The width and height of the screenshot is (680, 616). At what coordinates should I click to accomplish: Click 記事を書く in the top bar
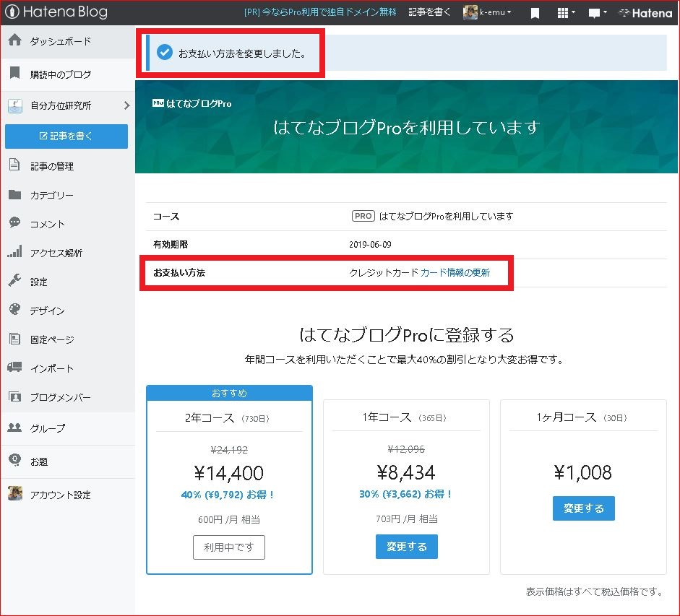point(429,12)
